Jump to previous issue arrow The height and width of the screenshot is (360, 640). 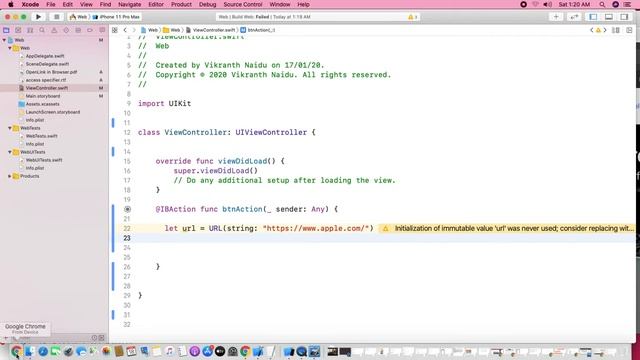pyautogui.click(x=592, y=30)
